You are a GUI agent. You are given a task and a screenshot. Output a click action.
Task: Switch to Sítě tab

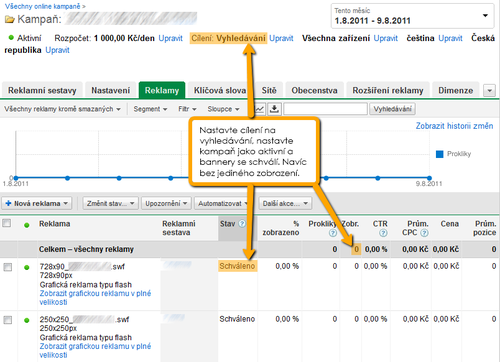269,90
